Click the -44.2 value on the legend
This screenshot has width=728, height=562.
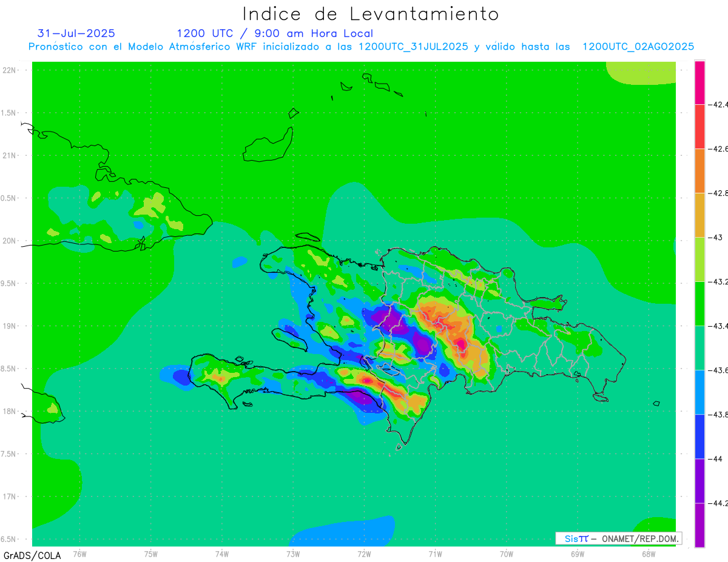720,503
